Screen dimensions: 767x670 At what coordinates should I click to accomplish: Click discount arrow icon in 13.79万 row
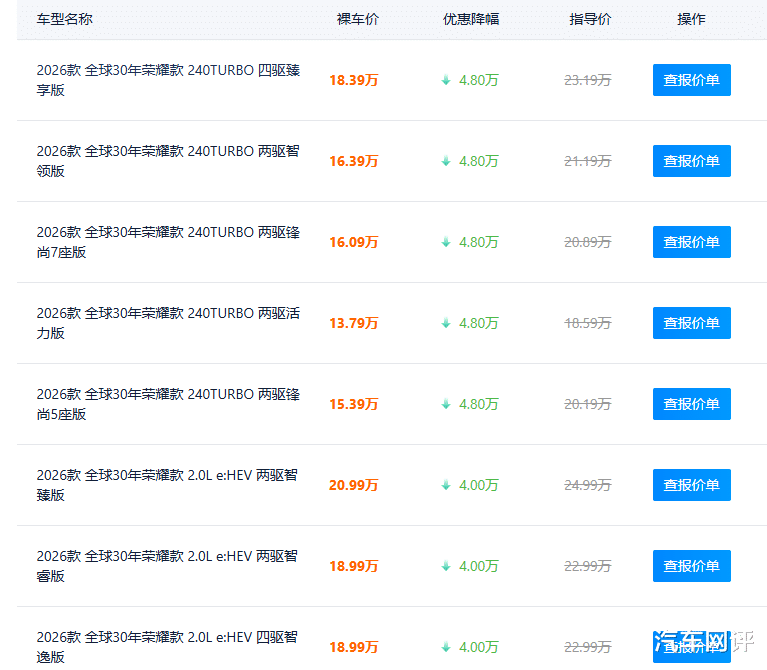point(446,323)
